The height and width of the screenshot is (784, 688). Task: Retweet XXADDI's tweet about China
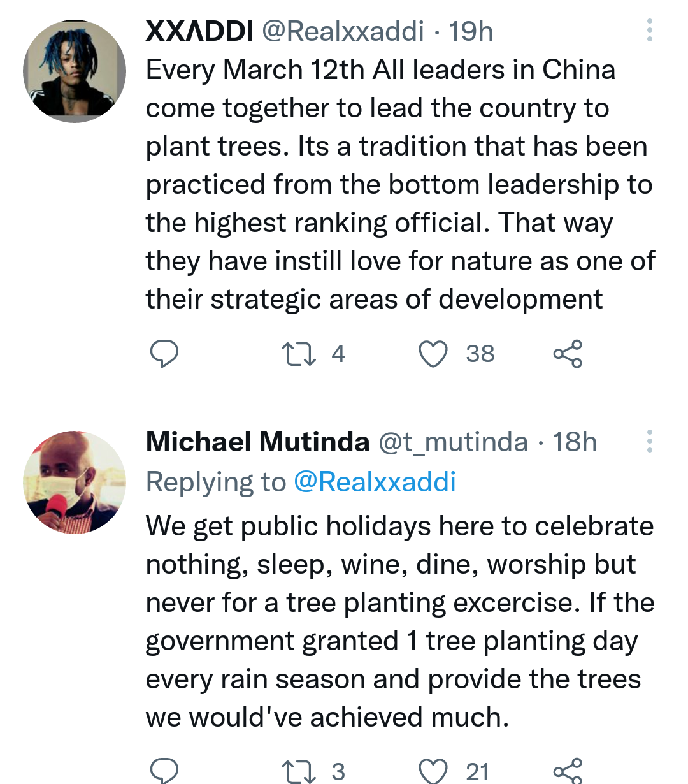point(299,354)
